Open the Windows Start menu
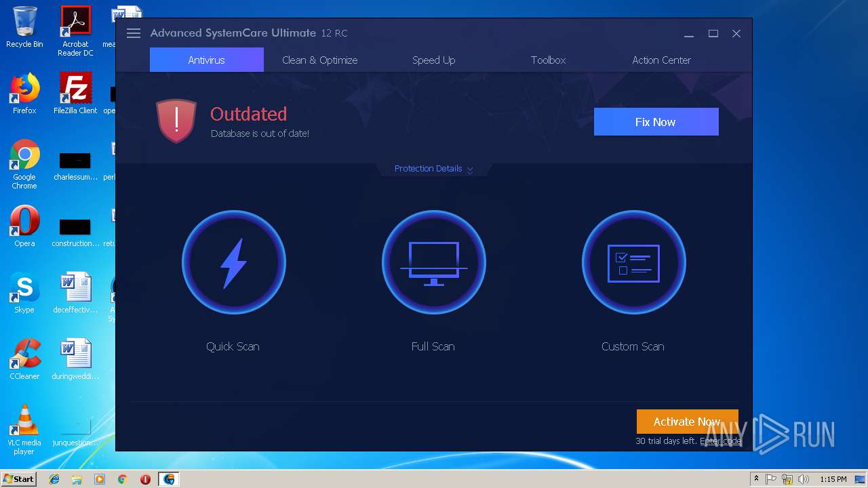 pyautogui.click(x=19, y=479)
